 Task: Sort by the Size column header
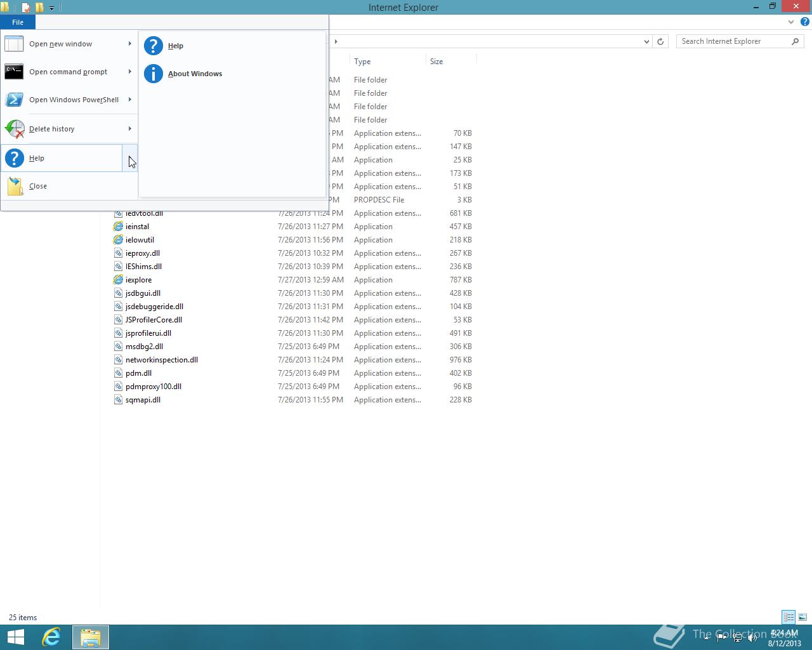click(451, 62)
